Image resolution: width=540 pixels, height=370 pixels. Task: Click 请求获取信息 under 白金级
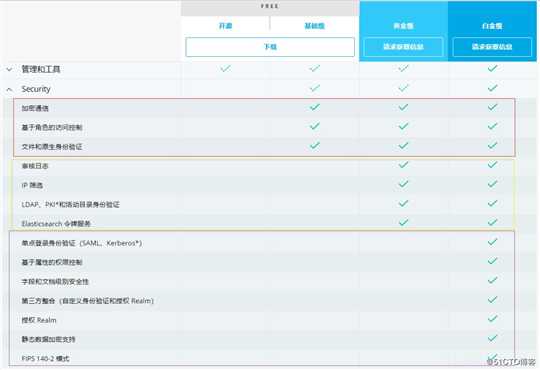pos(492,47)
